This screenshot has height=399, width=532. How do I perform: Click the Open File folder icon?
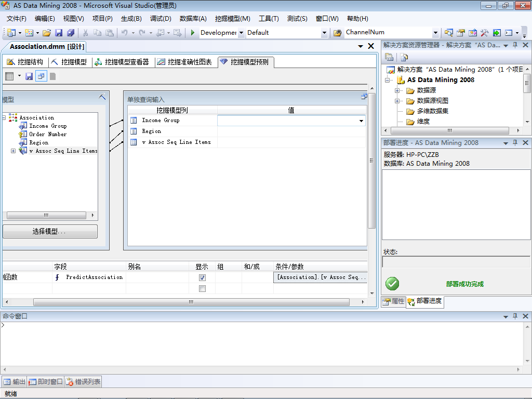47,33
